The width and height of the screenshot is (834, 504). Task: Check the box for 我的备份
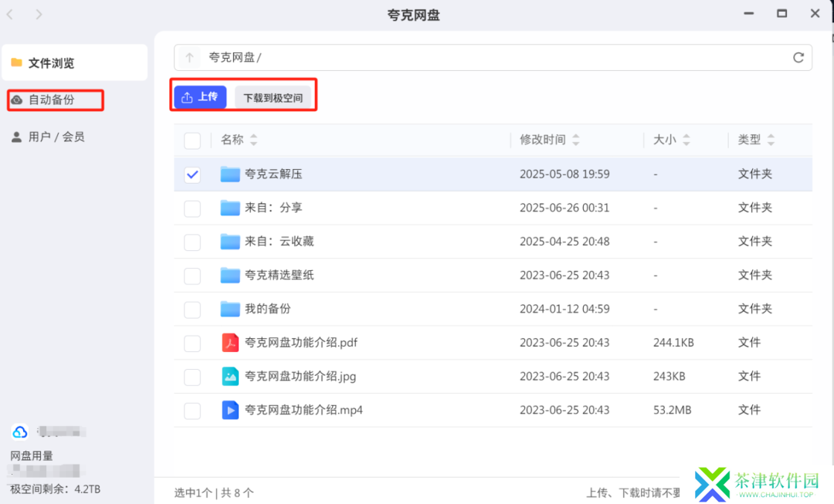click(192, 310)
